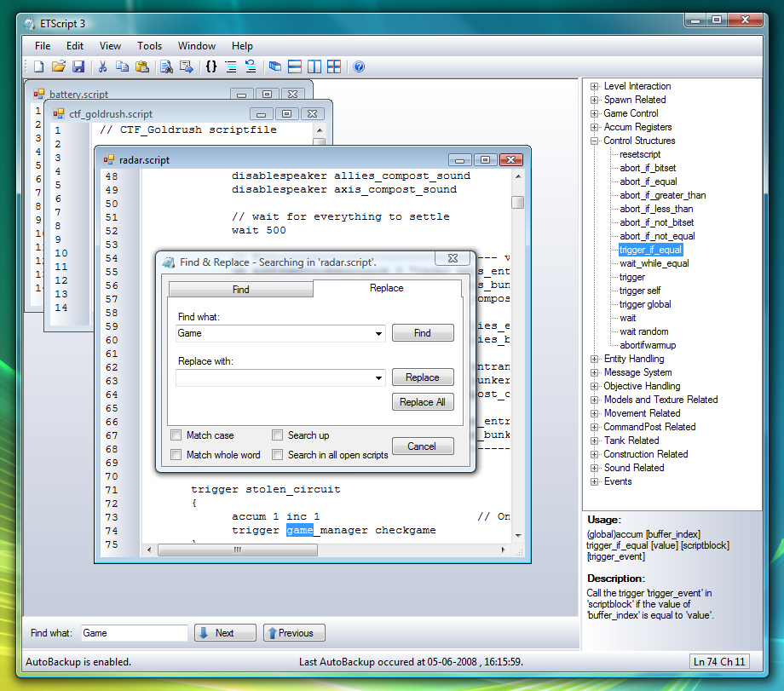The image size is (784, 691).
Task: Click the go-to-line arrow toolbar icon
Action: coord(187,66)
